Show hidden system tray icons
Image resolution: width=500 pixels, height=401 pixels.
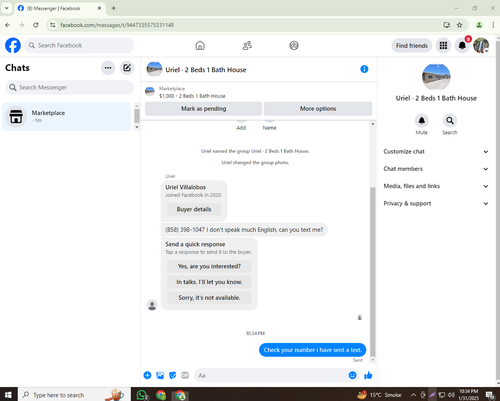point(413,395)
